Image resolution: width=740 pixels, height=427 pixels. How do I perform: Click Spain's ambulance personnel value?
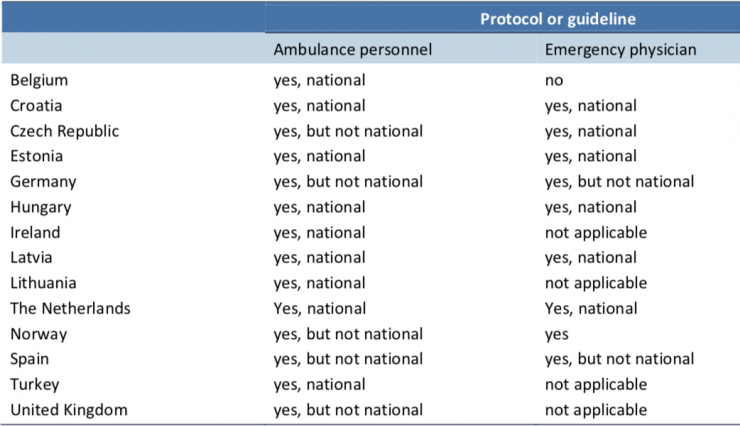[348, 359]
